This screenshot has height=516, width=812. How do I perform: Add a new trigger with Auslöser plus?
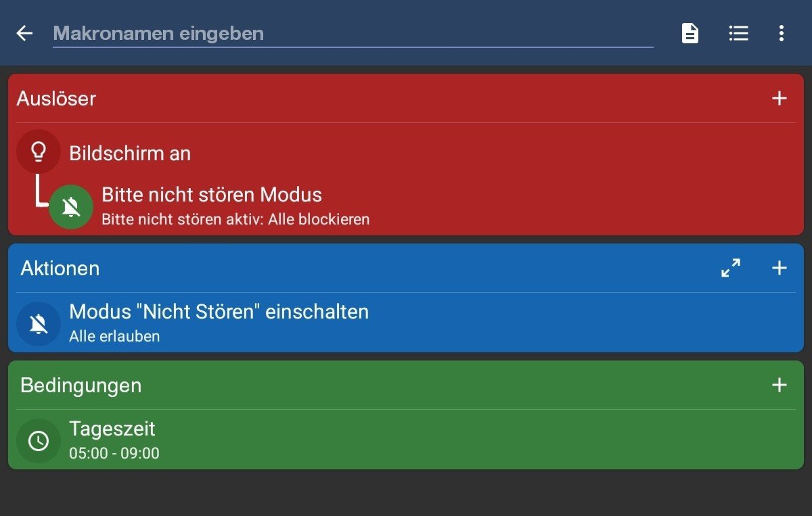780,99
